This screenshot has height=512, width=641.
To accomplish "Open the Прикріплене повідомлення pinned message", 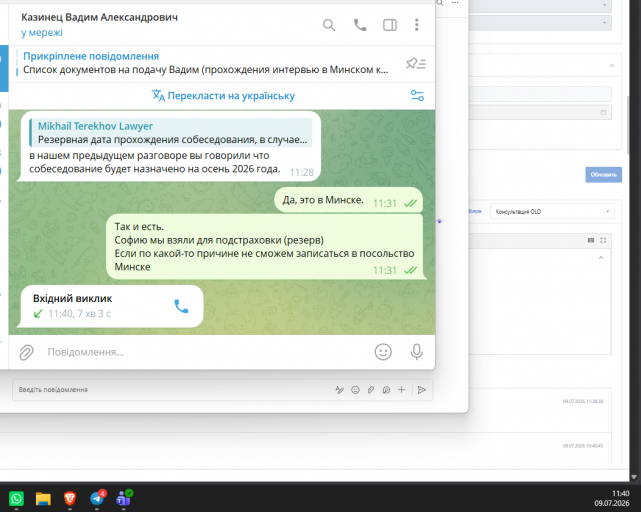I will click(x=206, y=63).
